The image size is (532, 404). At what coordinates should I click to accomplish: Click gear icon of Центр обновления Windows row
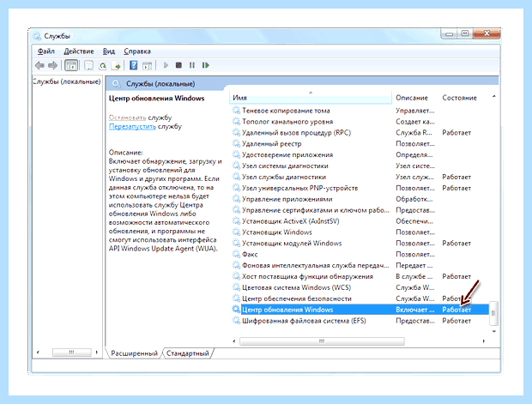(x=236, y=310)
